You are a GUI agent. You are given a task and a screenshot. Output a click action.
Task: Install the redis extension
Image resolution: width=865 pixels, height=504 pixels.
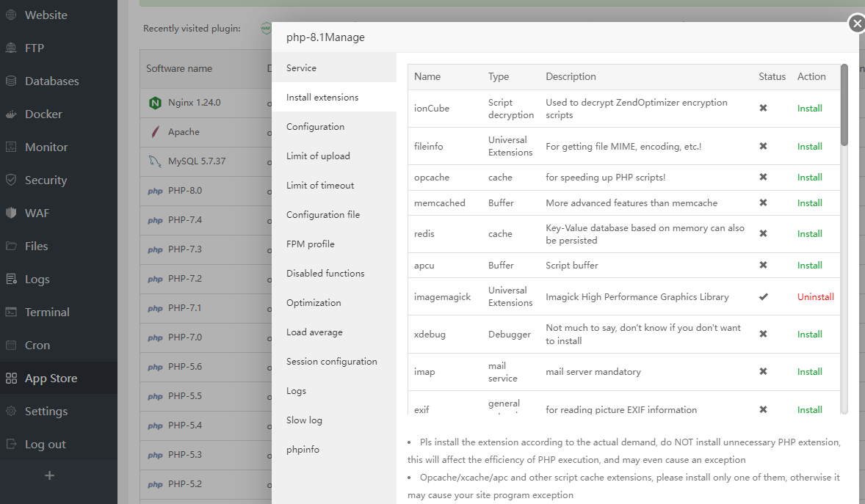click(x=809, y=234)
